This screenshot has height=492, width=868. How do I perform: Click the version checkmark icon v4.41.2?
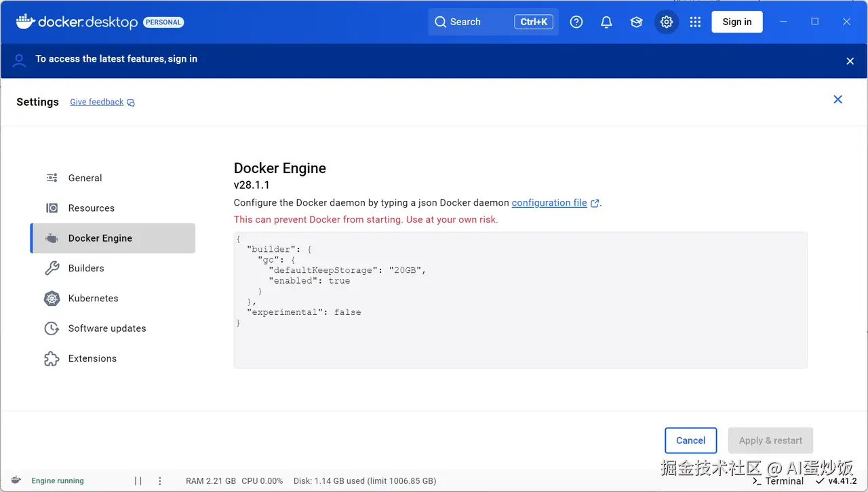819,480
